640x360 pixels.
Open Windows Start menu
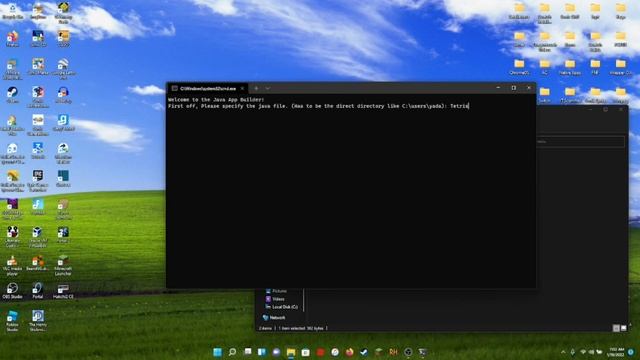pos(218,352)
